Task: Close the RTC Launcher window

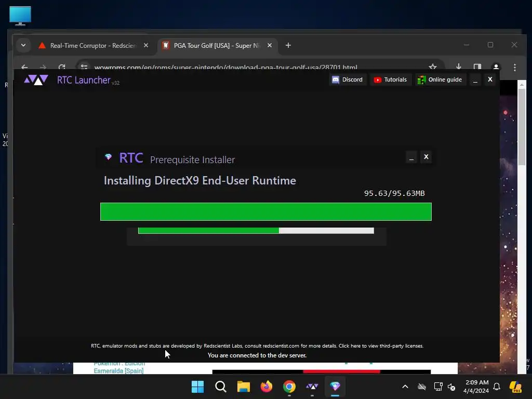Action: point(490,79)
